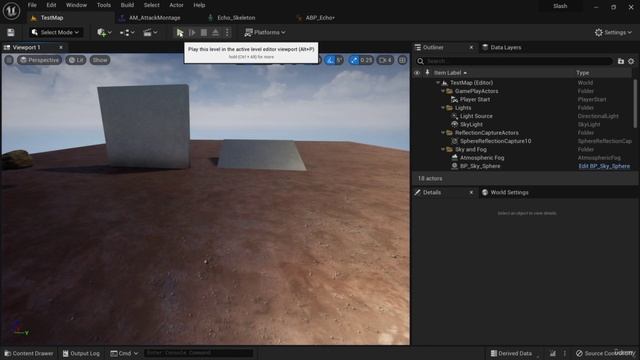Viewport: 640px width, 360px height.
Task: Collapse the Sky and Fog folder
Action: [443, 150]
